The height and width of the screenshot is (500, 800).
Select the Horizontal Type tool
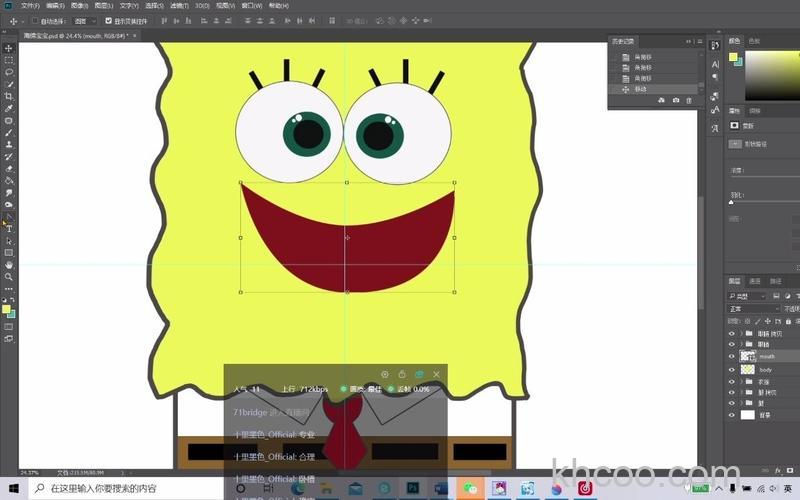9,229
